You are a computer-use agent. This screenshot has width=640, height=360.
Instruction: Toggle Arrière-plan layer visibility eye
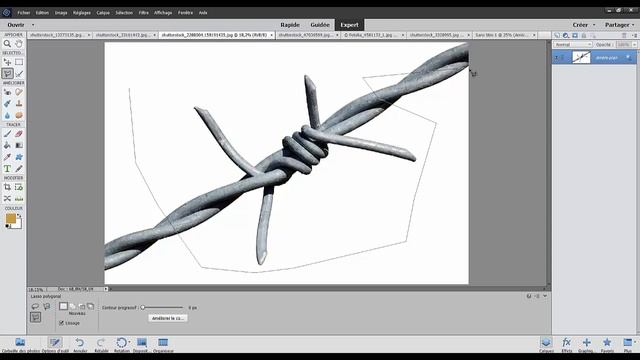coord(557,58)
